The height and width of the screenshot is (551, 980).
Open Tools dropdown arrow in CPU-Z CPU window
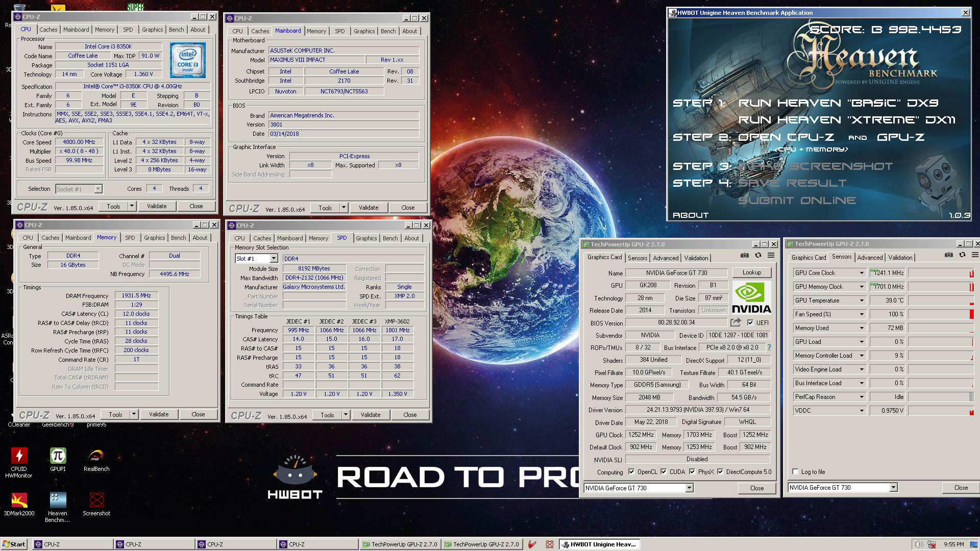point(132,206)
